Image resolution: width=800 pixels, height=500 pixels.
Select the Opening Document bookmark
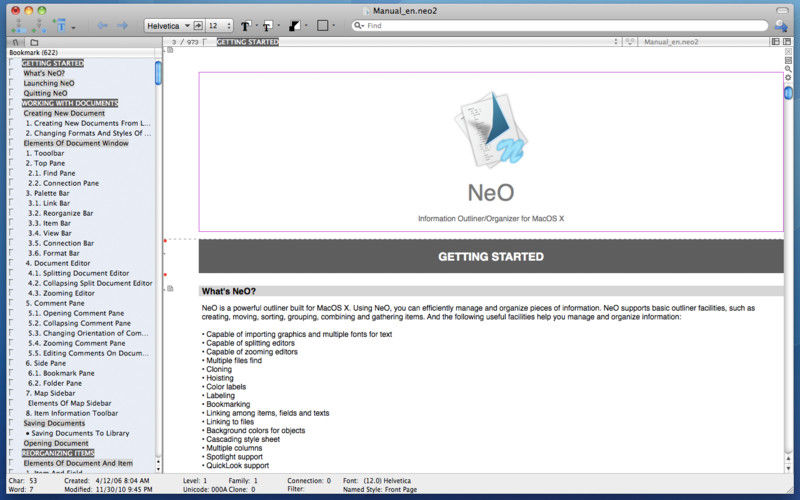tap(56, 443)
